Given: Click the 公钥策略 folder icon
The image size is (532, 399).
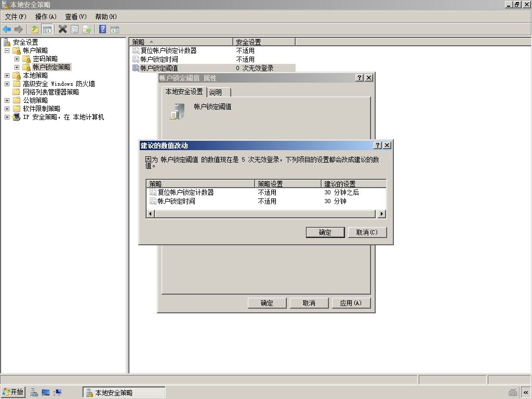Looking at the screenshot, I should (17, 100).
